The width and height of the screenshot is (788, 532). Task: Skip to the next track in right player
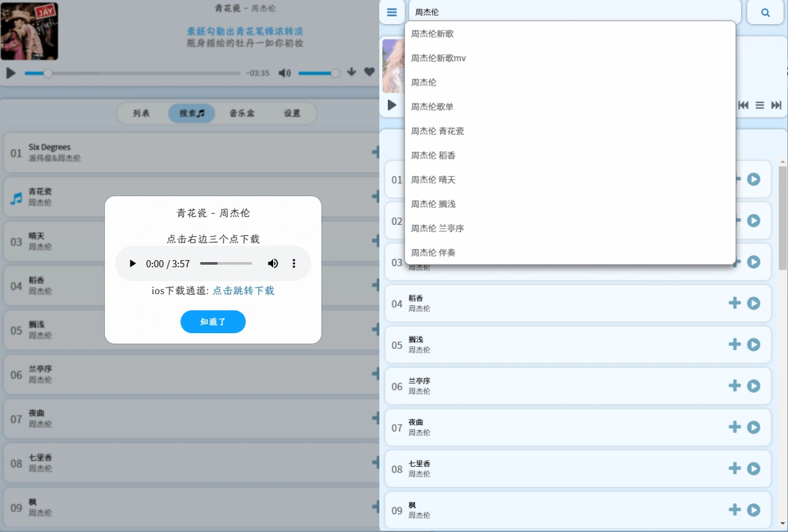(x=776, y=105)
